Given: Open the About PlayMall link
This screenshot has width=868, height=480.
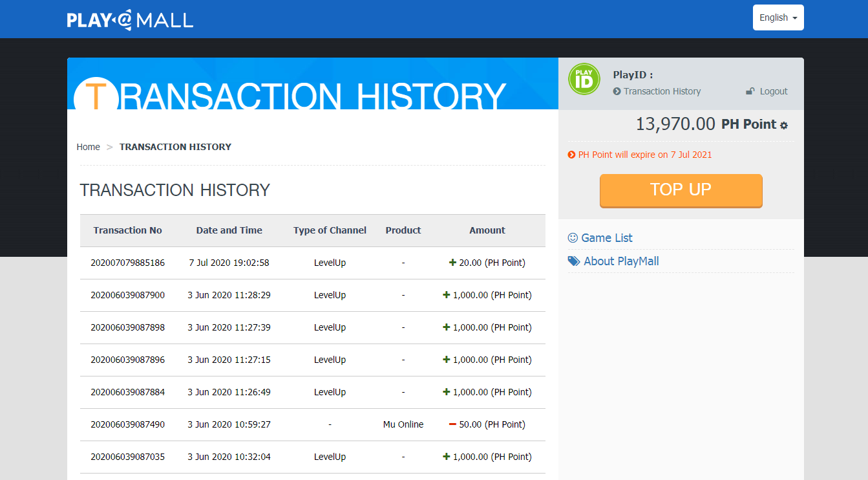Looking at the screenshot, I should (x=621, y=261).
